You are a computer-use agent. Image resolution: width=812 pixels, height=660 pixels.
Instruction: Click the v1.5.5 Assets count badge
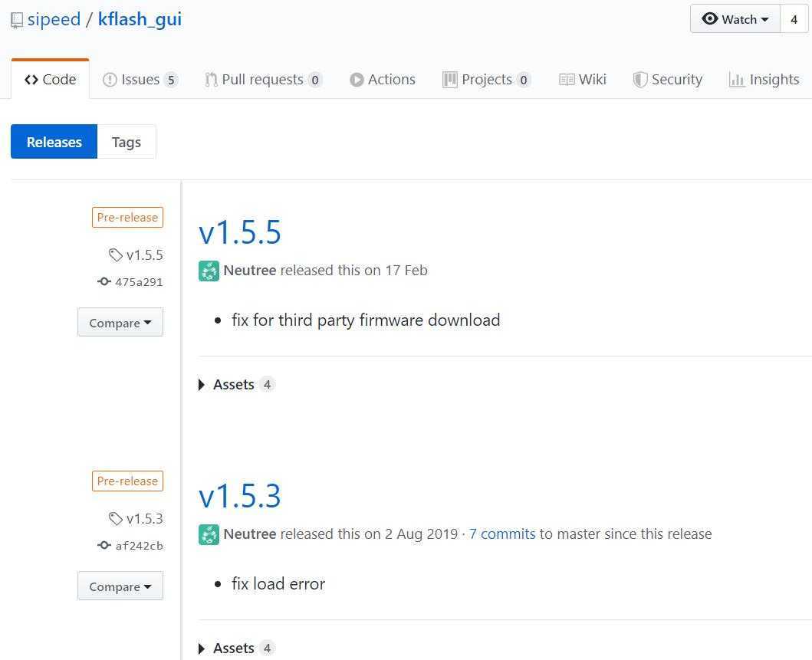(267, 385)
